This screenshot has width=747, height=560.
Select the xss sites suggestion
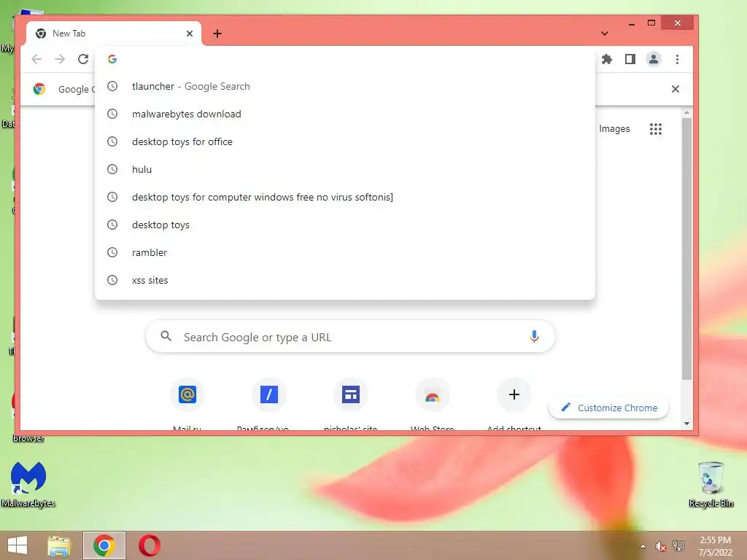pos(345,280)
